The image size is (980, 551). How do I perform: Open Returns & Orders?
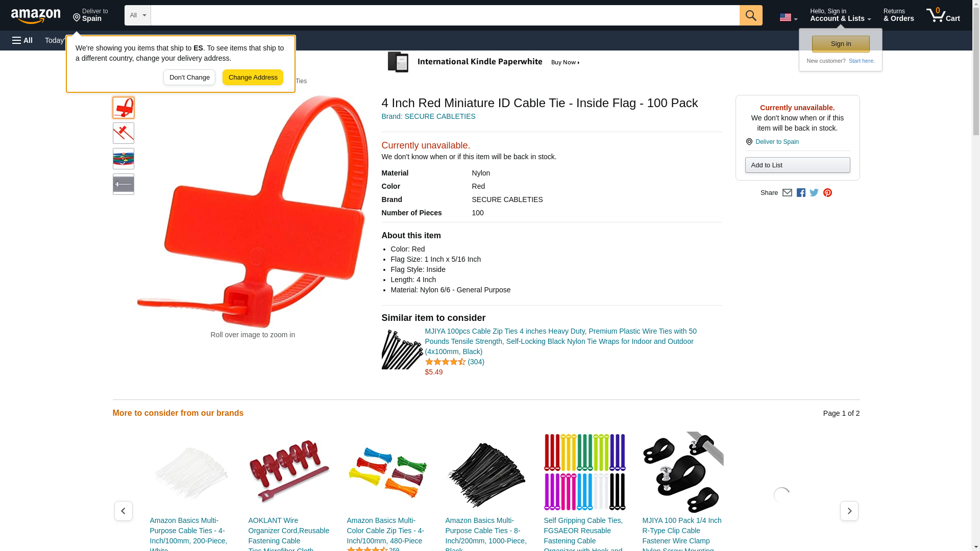(898, 15)
